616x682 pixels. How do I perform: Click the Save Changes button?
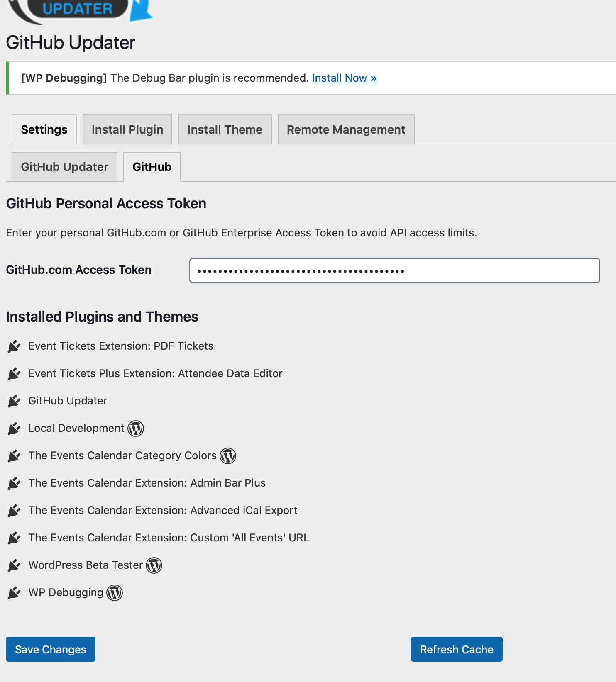click(50, 649)
